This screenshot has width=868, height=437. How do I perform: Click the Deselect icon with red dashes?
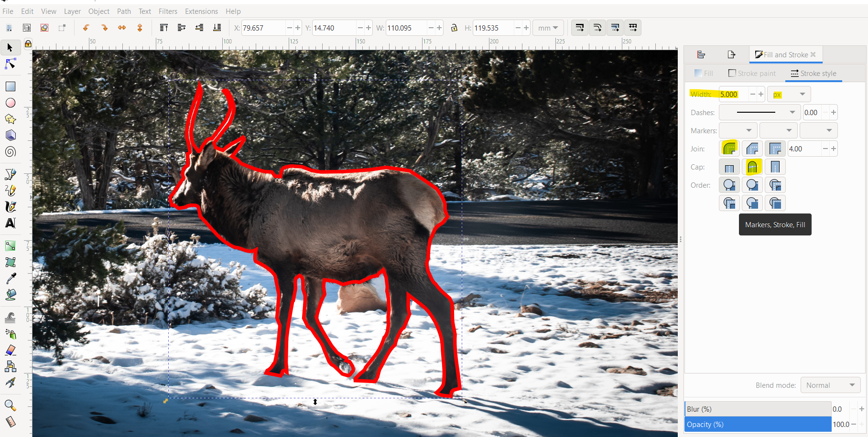(x=44, y=28)
